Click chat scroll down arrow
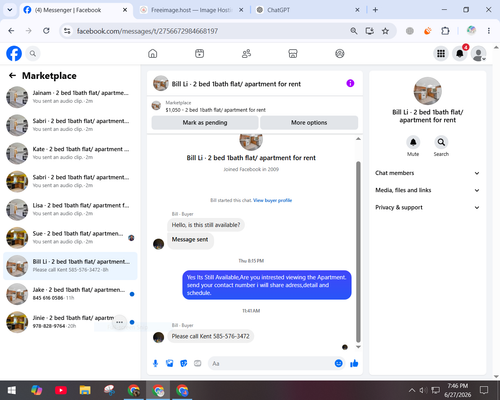Screen dimensions: 500x400 358,347
